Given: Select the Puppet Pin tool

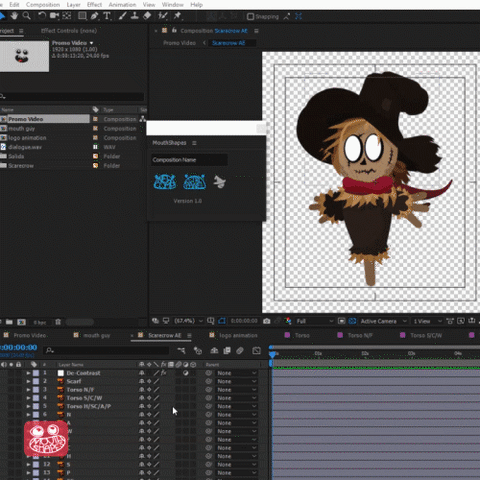Looking at the screenshot, I should (x=177, y=16).
